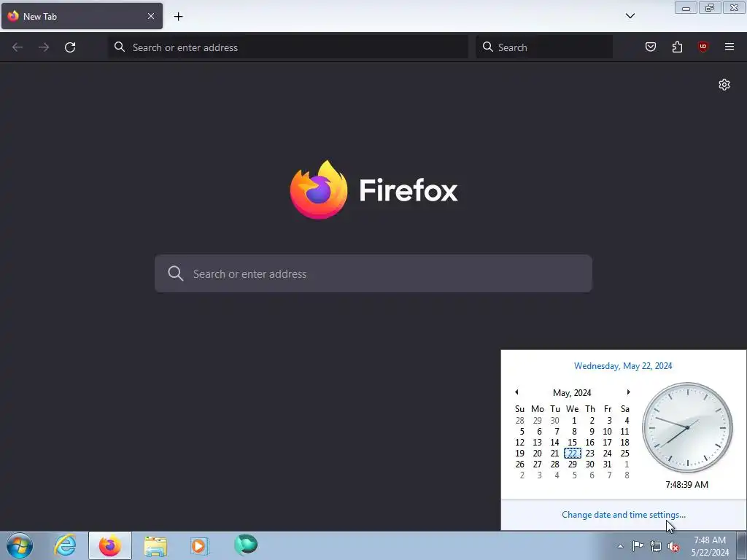This screenshot has width=747, height=560.
Task: Close the Firefox window
Action: coord(734,7)
